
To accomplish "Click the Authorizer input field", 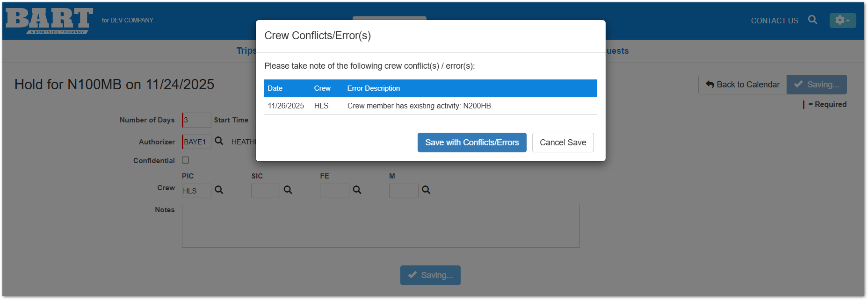I will click(197, 142).
